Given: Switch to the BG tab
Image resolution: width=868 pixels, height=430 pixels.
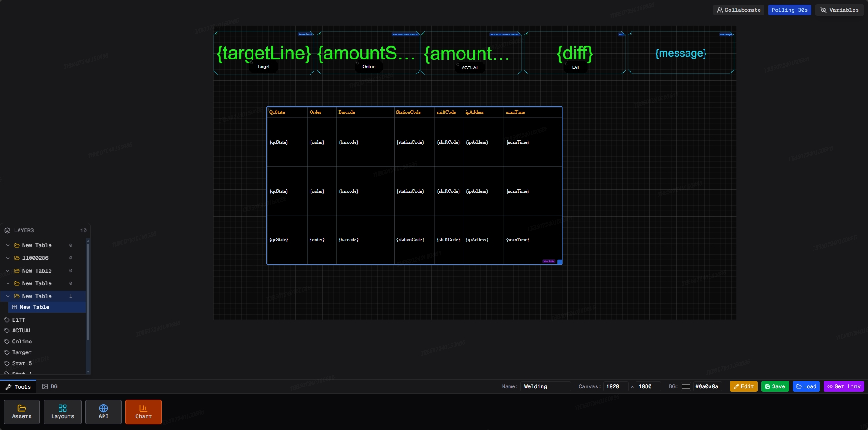Looking at the screenshot, I should [50, 386].
